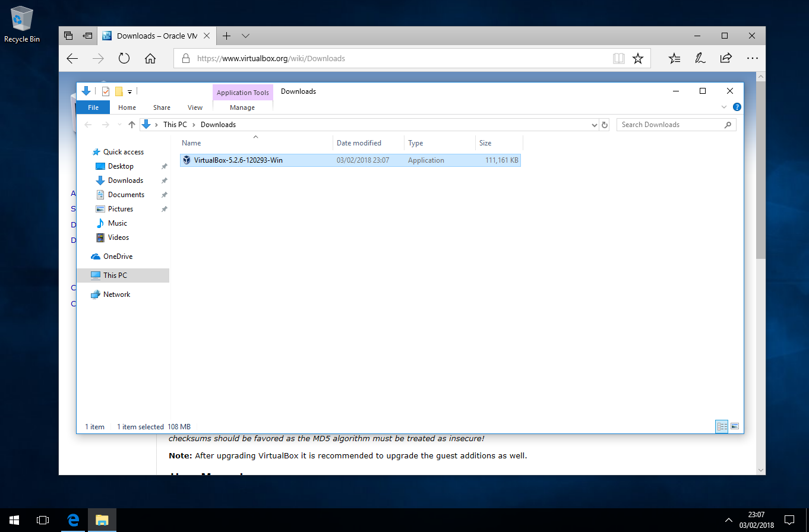
Task: Open the File ribbon tab
Action: (x=93, y=107)
